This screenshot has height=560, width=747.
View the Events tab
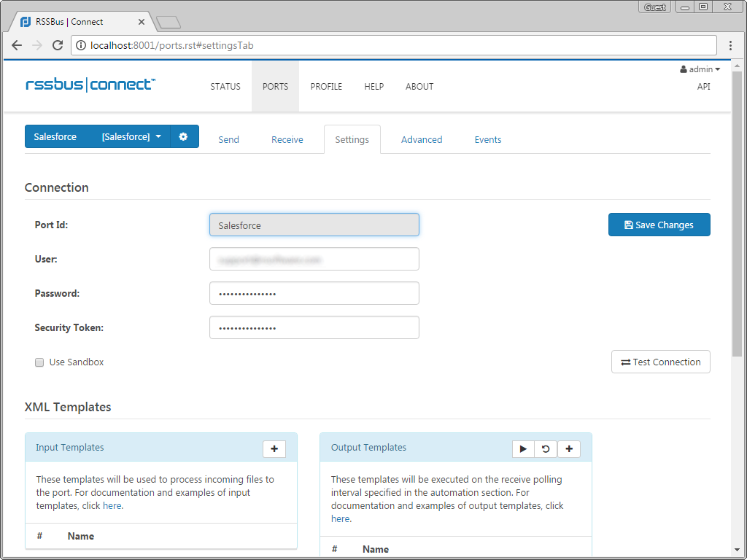[x=488, y=139]
